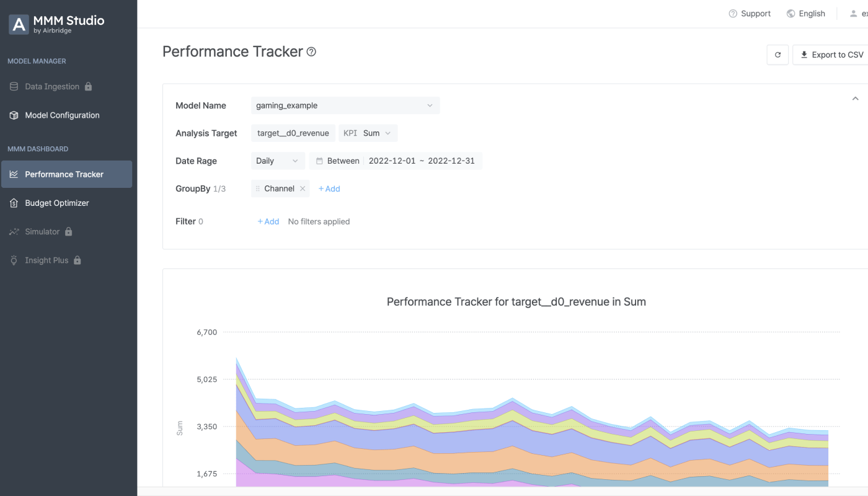Click the 'No filters applied' text
Image resolution: width=868 pixels, height=496 pixels.
click(x=319, y=221)
